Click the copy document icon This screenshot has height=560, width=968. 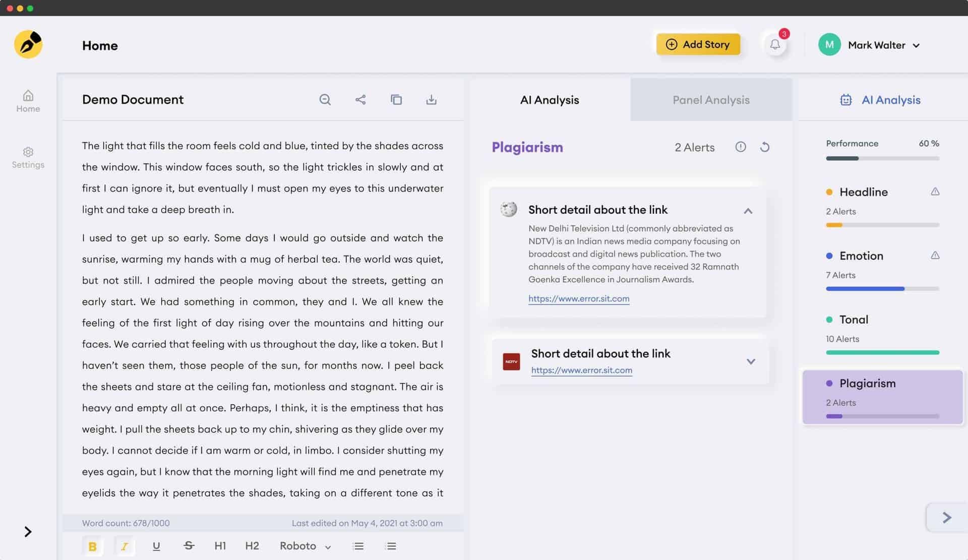tap(396, 100)
